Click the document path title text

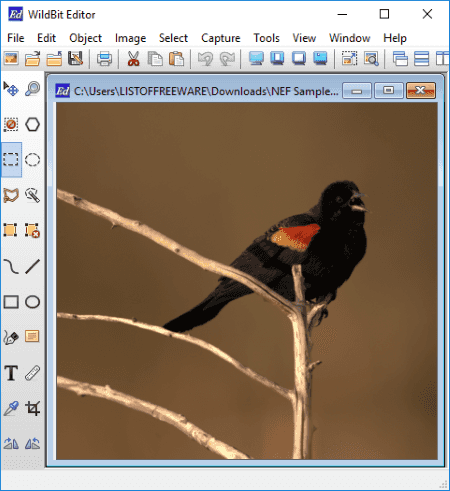pos(206,91)
